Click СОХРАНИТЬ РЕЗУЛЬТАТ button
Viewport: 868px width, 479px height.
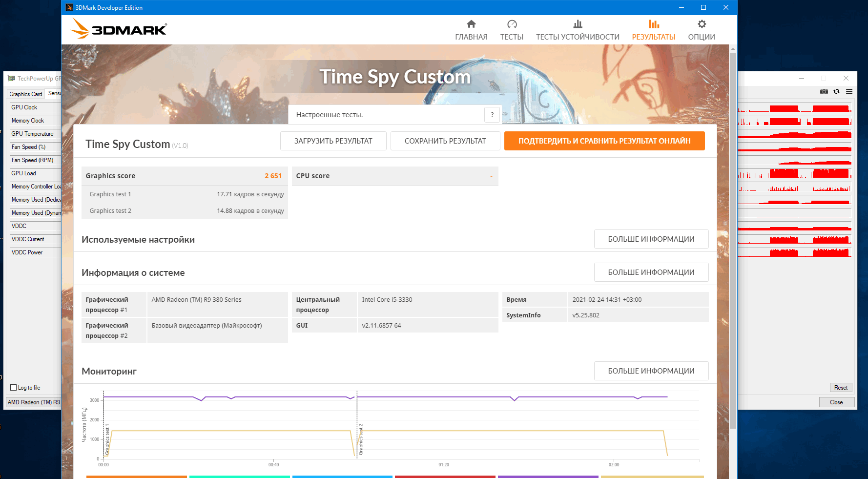coord(445,141)
